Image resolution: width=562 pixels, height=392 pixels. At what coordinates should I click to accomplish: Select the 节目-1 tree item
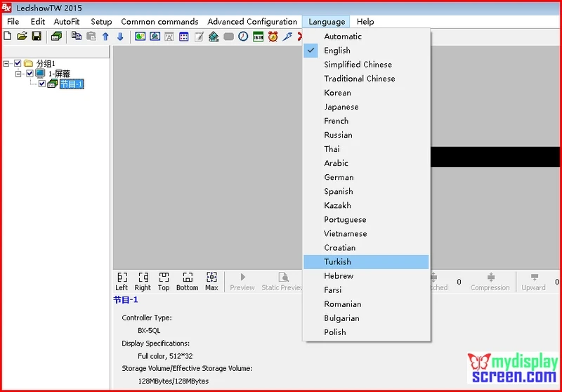72,84
